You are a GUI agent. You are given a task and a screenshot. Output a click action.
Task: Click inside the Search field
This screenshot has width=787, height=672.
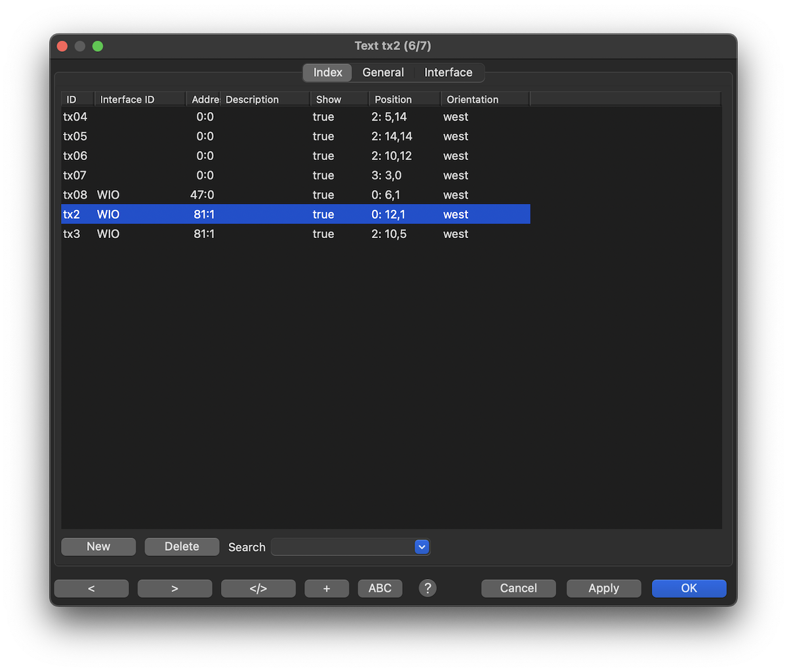(342, 547)
